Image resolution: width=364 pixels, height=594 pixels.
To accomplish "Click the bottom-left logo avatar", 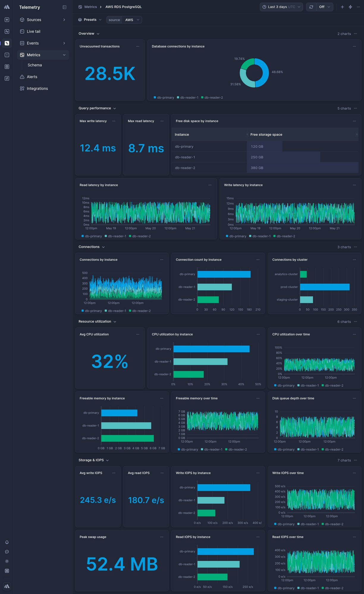I will [7, 586].
